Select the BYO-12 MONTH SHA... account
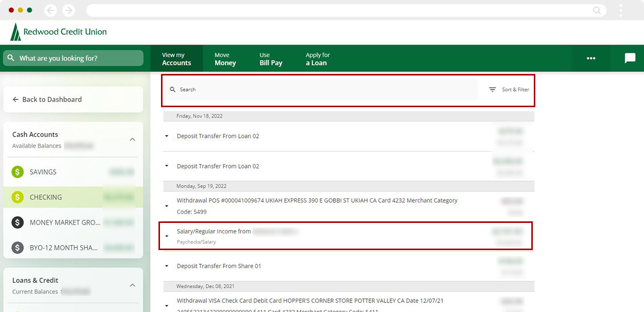This screenshot has height=312, width=644. [x=73, y=248]
